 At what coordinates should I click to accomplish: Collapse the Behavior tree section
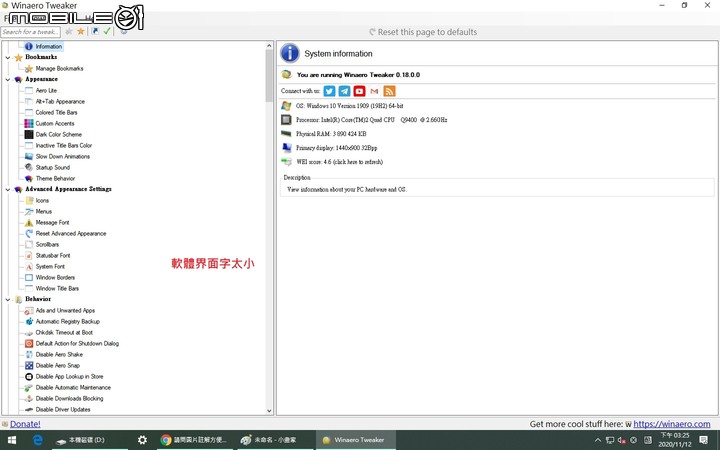tap(8, 299)
